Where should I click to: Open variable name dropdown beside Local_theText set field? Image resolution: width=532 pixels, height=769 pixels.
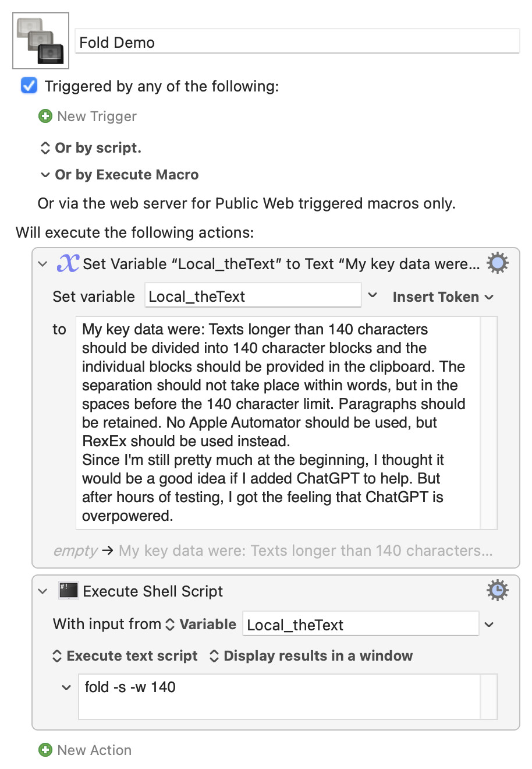click(x=373, y=295)
